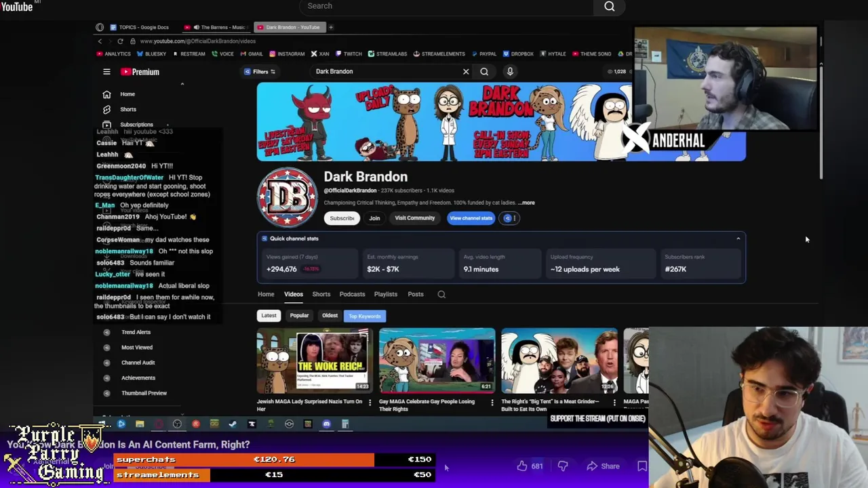868x488 pixels.
Task: Open options for Big Tent Meat Grinder video
Action: click(x=614, y=403)
